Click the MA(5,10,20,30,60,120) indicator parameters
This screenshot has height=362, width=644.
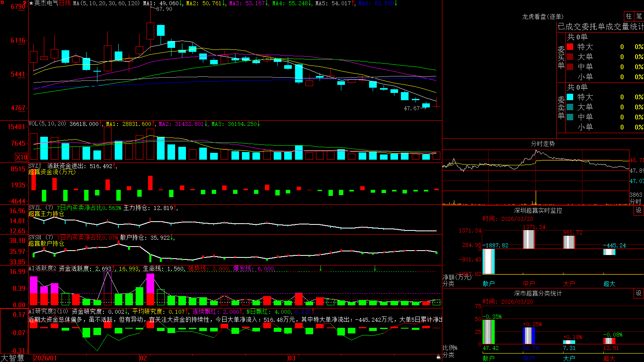pos(106,3)
